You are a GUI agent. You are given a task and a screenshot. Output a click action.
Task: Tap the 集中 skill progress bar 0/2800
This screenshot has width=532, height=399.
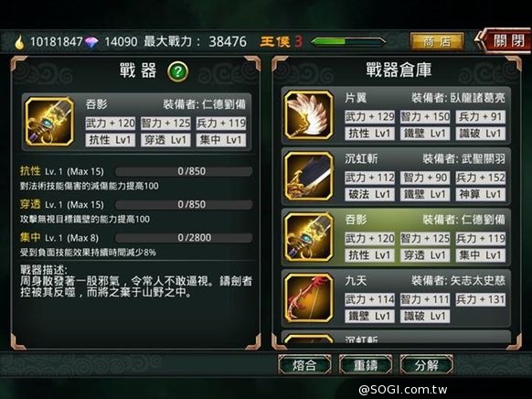tap(184, 238)
